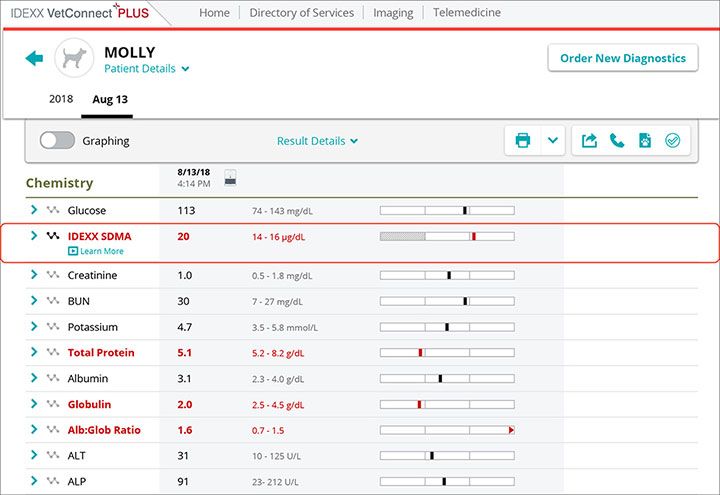
Task: Click the IDEXX VetConnect PLUS logo
Action: coord(79,12)
